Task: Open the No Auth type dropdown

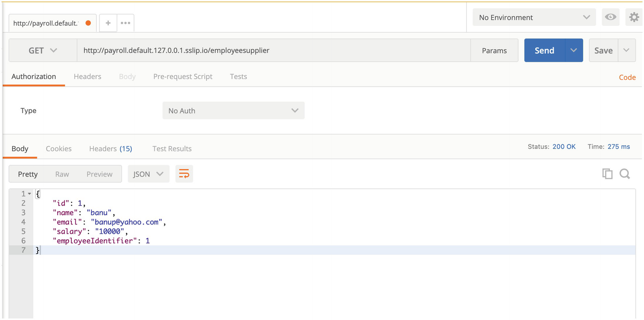Action: (x=233, y=111)
